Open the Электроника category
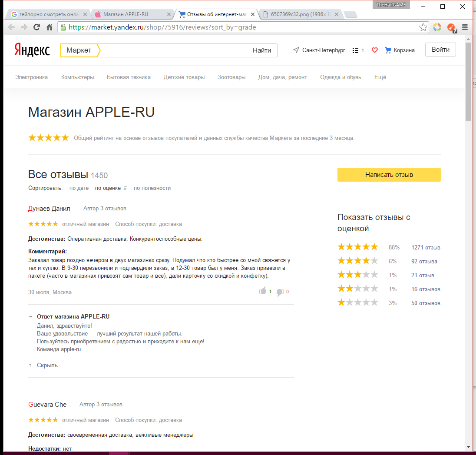 tap(31, 77)
